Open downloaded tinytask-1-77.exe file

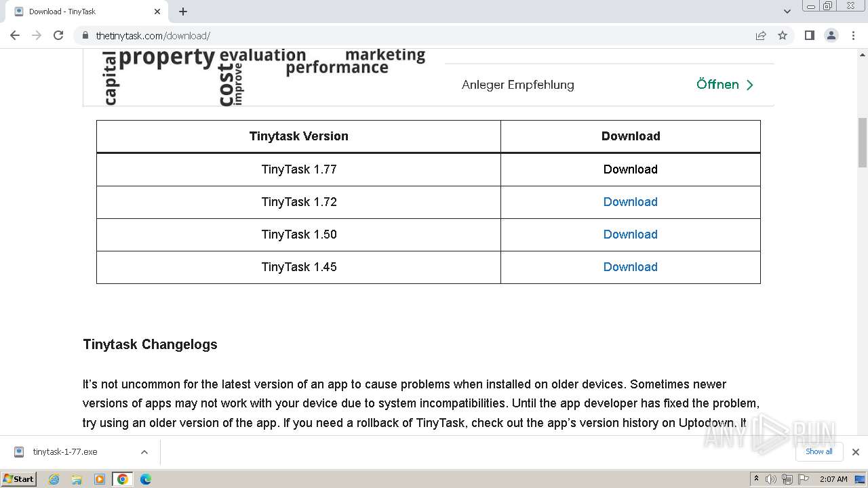point(65,452)
